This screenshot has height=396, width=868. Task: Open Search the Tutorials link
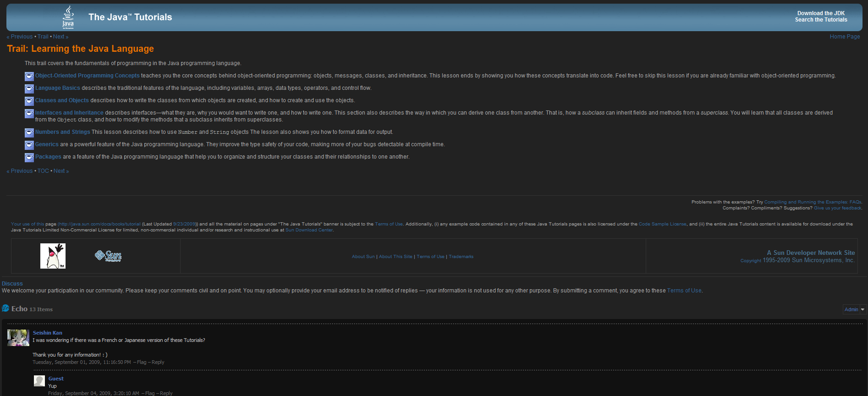click(x=821, y=20)
